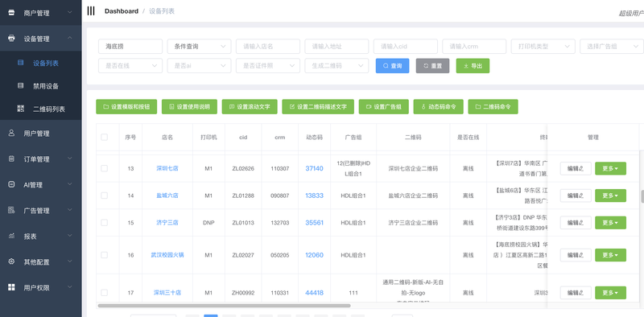Click the download icon on 导出 button
The height and width of the screenshot is (317, 644).
point(466,66)
